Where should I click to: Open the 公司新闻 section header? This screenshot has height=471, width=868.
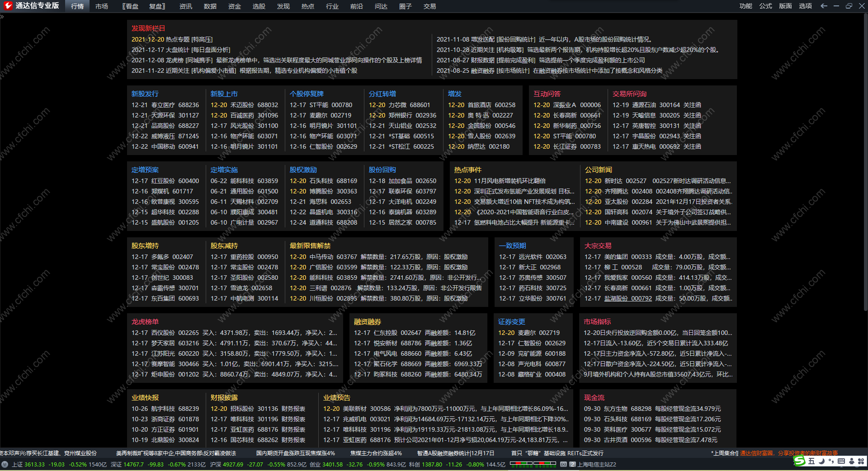coord(599,170)
